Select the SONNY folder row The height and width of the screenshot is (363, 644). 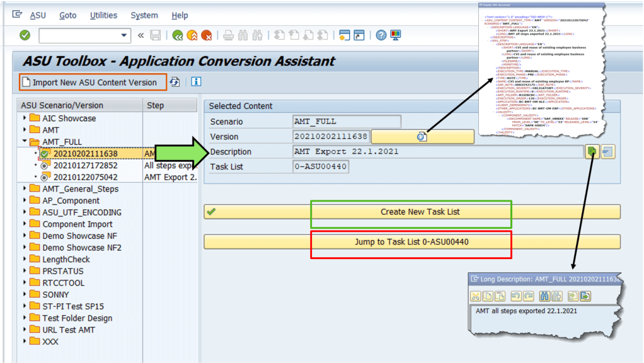[55, 294]
